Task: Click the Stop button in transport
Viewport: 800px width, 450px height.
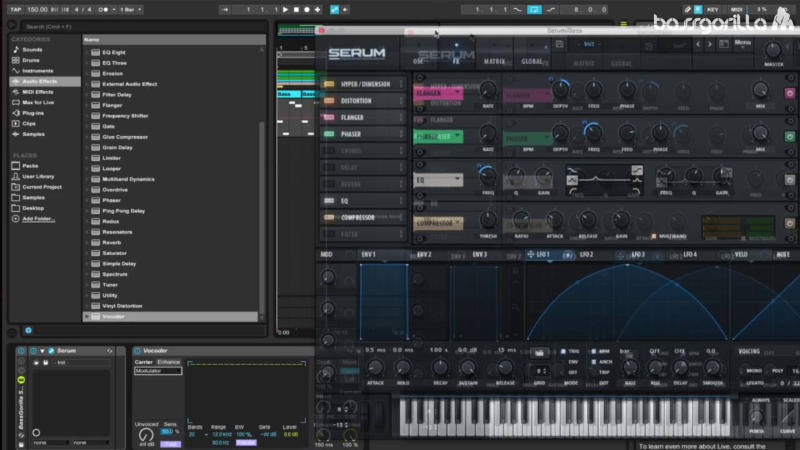Action: click(296, 9)
